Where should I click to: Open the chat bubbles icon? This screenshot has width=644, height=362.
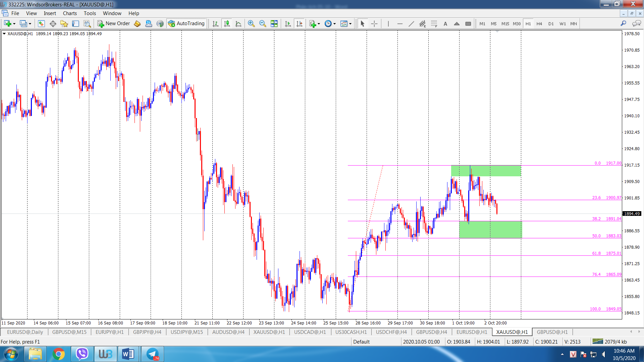pyautogui.click(x=636, y=23)
